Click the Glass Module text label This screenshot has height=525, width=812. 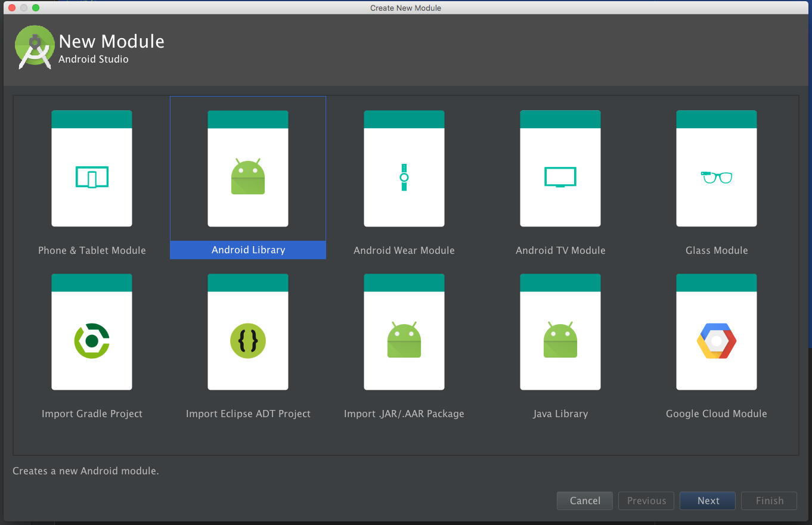pos(717,250)
